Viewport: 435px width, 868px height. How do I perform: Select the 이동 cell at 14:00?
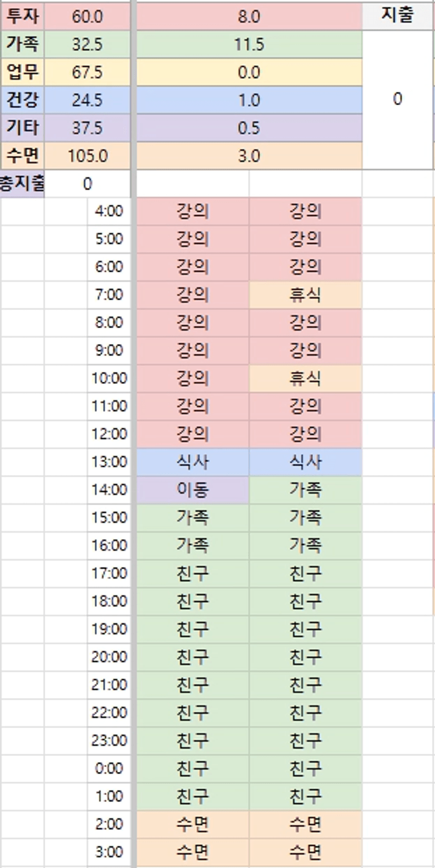pos(193,489)
